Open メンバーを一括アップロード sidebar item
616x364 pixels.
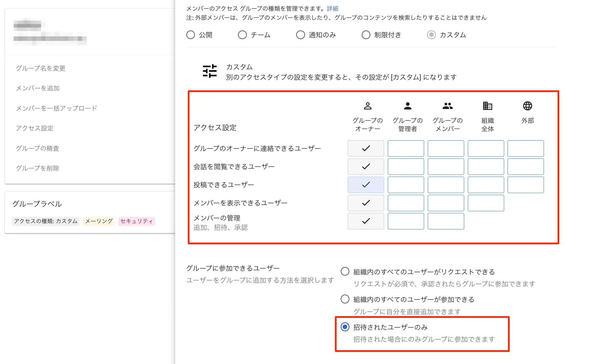click(x=56, y=108)
